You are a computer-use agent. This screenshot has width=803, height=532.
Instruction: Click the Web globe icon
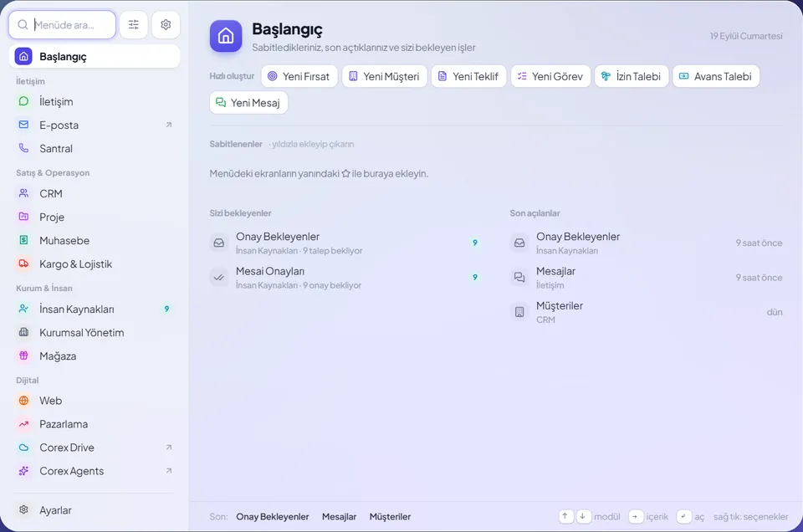(x=23, y=401)
